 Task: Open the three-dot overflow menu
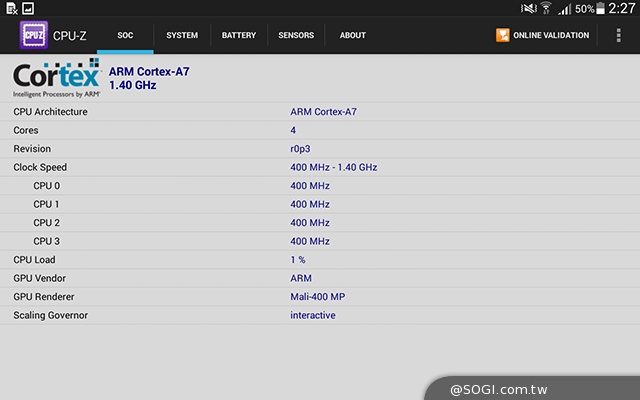click(618, 35)
